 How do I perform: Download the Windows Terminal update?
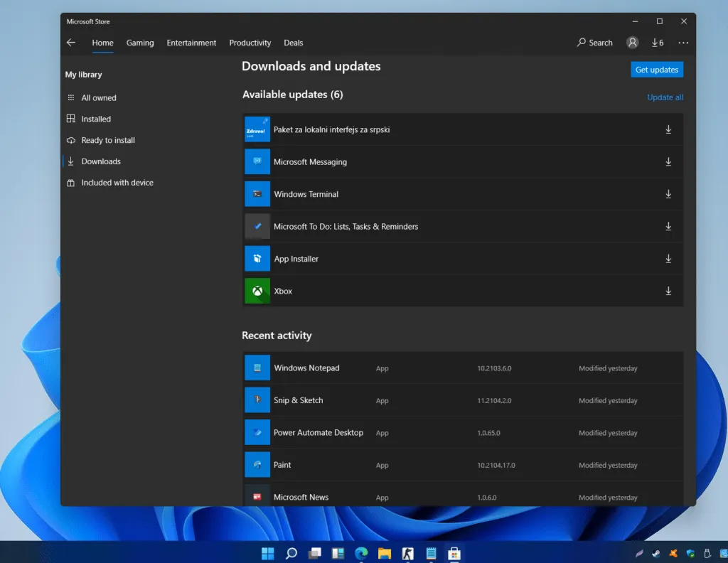(x=668, y=194)
